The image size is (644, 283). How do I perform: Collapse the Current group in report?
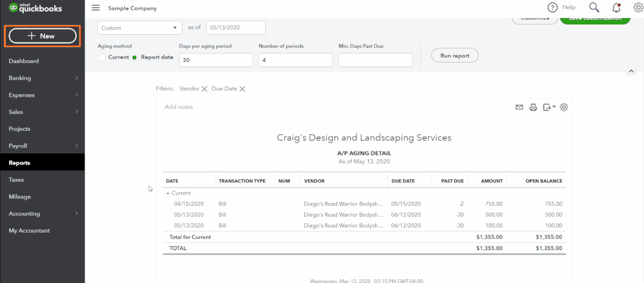(x=168, y=193)
